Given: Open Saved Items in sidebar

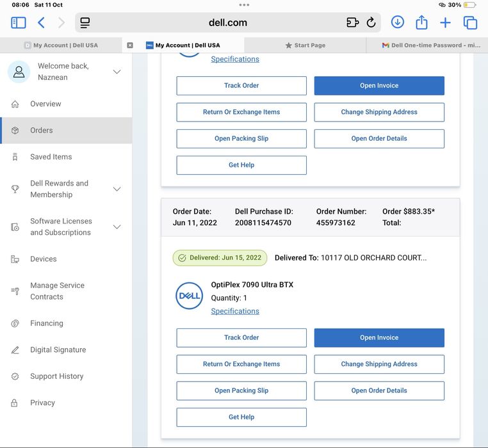Looking at the screenshot, I should [x=66, y=157].
